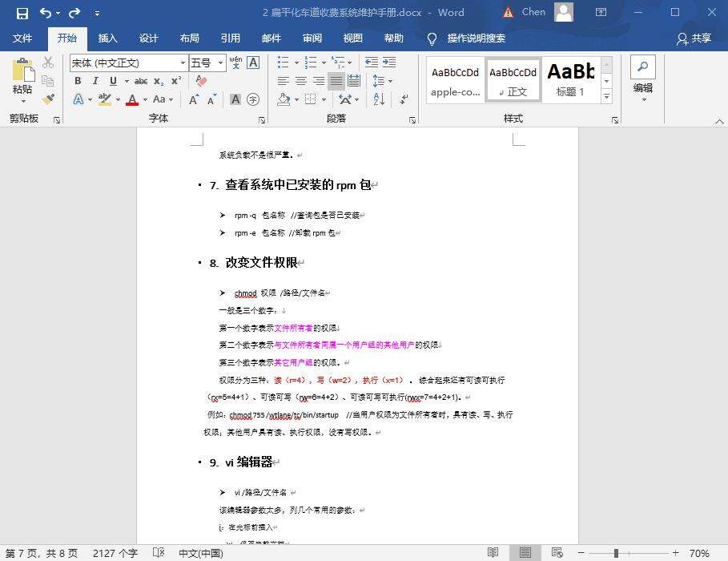Viewport: 728px width, 561px height.
Task: Apply strikethrough to text
Action: click(141, 81)
